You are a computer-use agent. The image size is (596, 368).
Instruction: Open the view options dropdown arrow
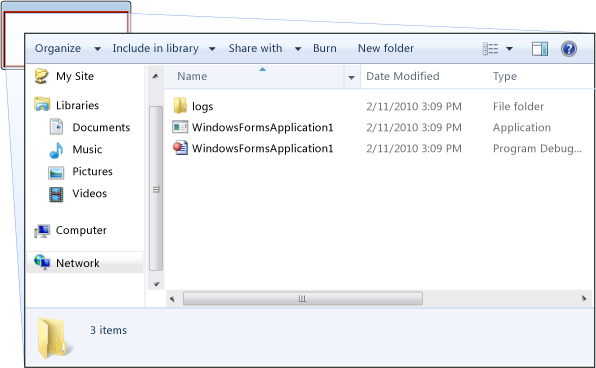[x=509, y=49]
